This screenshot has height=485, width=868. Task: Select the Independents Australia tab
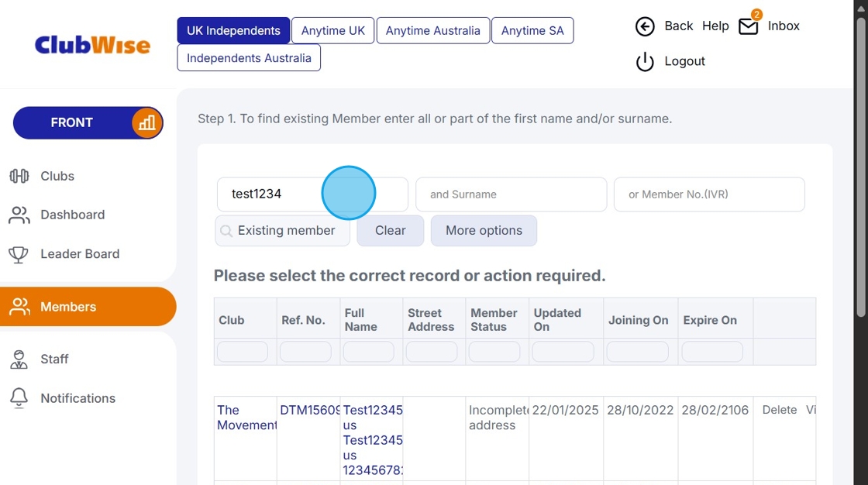coord(248,57)
